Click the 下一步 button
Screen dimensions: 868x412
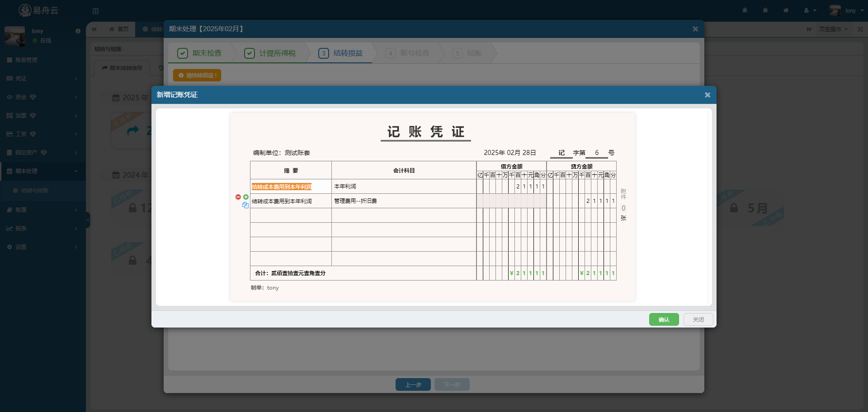click(452, 385)
